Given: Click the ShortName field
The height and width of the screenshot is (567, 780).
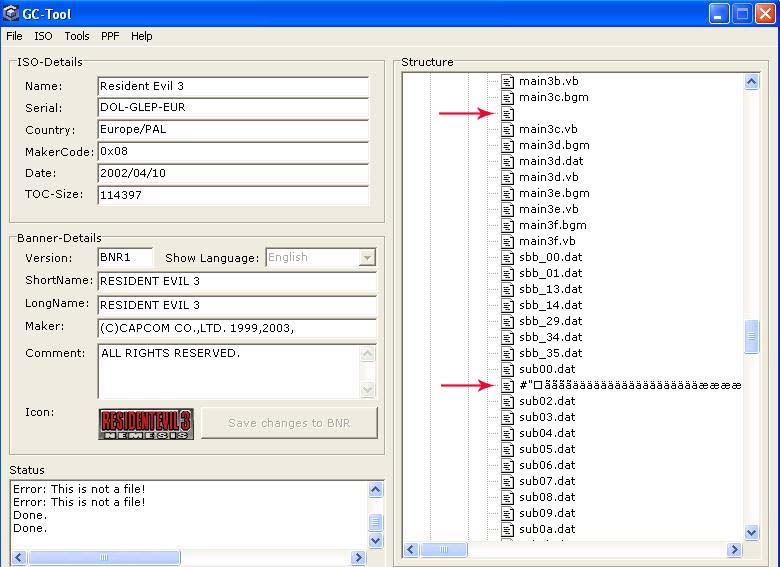Looking at the screenshot, I should 237,281.
